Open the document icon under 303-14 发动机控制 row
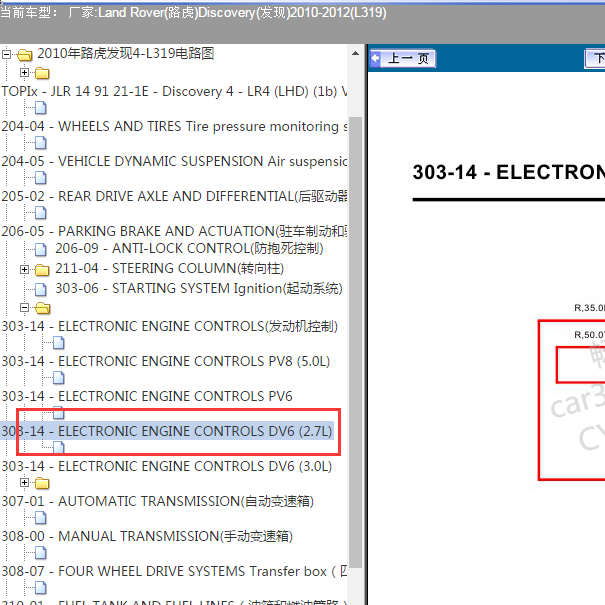The image size is (605, 605). 59,343
